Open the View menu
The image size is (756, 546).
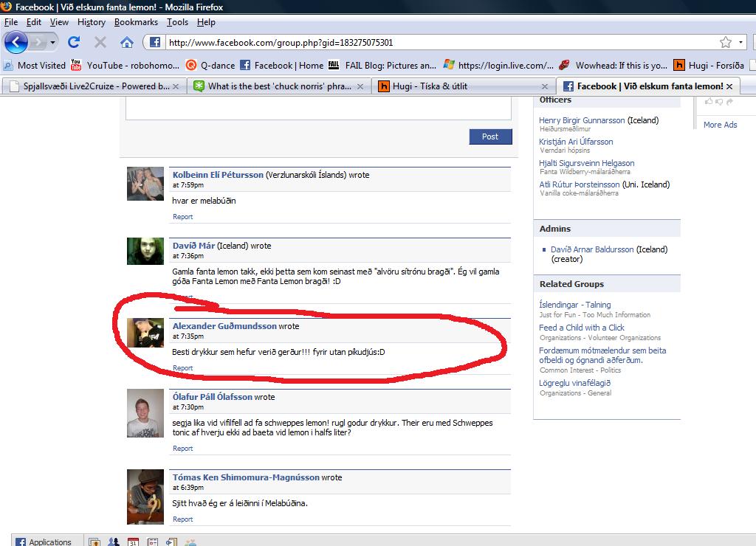59,22
